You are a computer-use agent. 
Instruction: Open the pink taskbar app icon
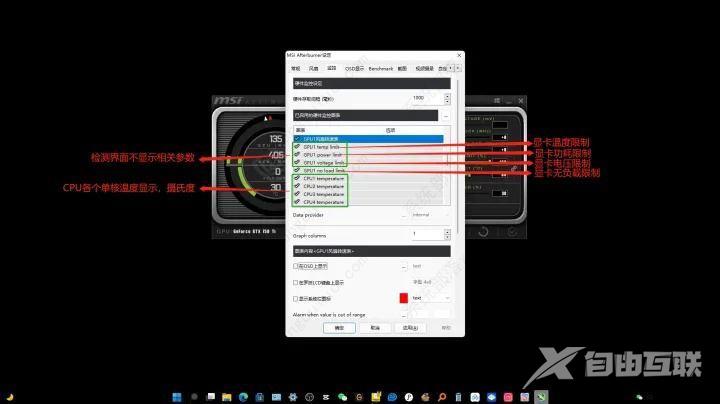click(508, 397)
